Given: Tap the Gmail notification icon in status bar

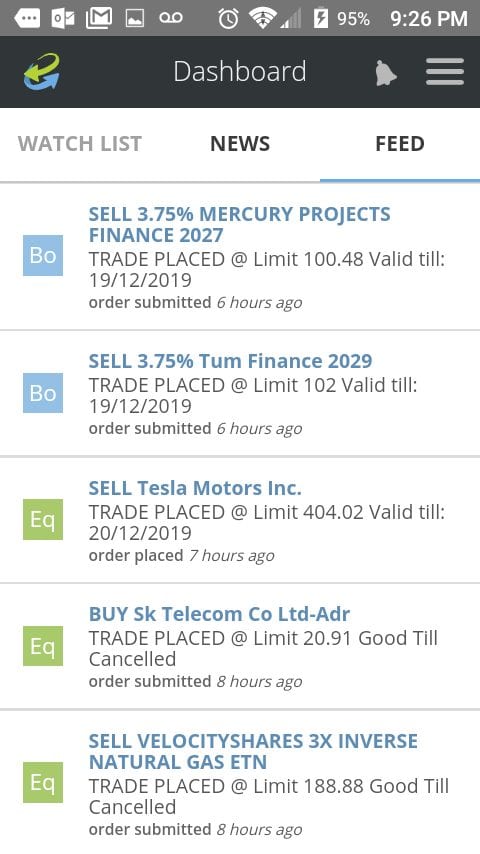Looking at the screenshot, I should point(98,19).
